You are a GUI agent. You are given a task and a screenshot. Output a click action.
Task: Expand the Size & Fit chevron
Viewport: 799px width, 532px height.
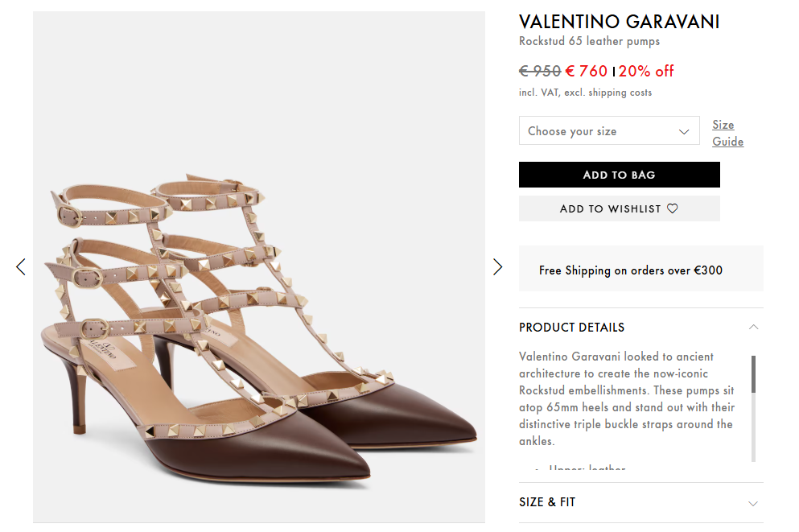[753, 503]
